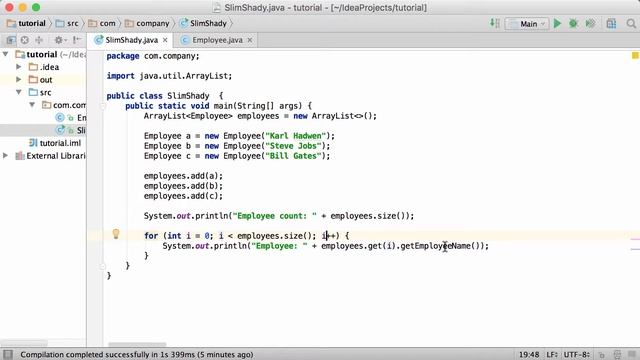Collapse the src folder

[x=19, y=92]
